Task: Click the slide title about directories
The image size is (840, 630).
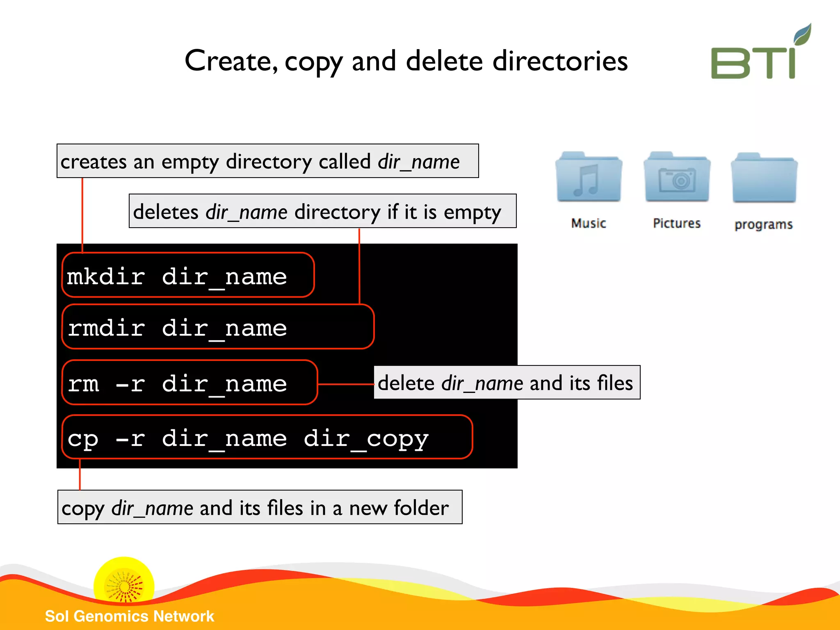Action: tap(406, 61)
